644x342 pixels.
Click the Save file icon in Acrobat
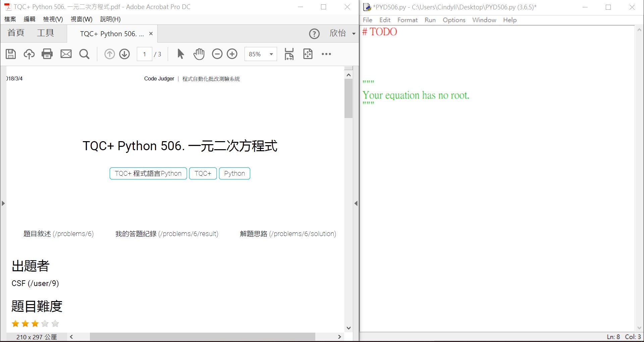(x=11, y=54)
